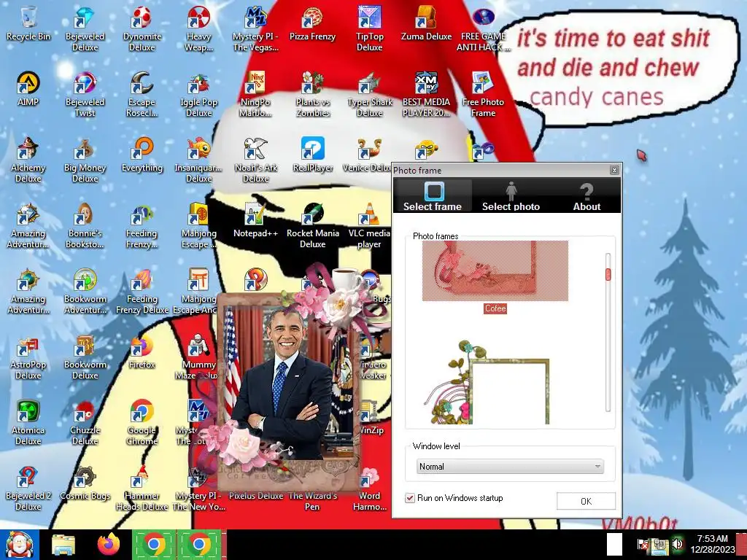Screen dimensions: 747x560
Task: Open Google Chrome desktop shortcut
Action: pos(142,423)
